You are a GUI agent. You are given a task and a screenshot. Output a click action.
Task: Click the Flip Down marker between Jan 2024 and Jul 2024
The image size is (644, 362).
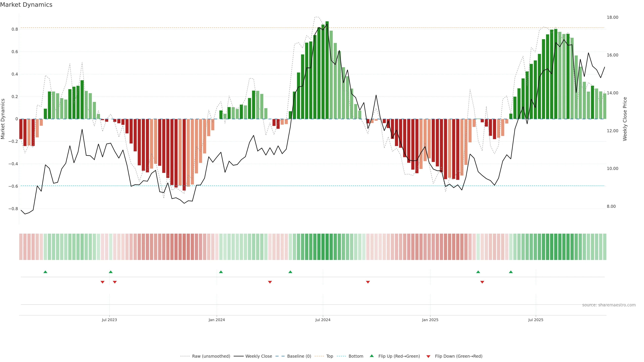[x=270, y=282]
